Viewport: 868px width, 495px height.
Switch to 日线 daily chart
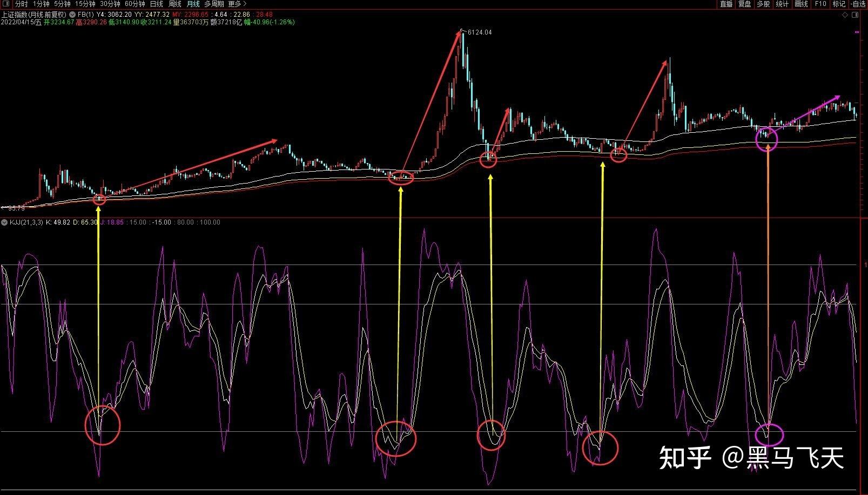pyautogui.click(x=157, y=4)
